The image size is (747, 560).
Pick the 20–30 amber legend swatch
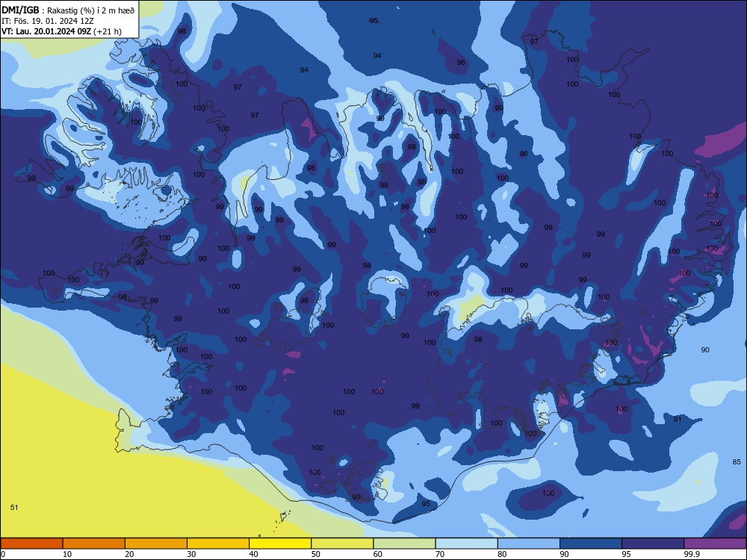pyautogui.click(x=156, y=543)
